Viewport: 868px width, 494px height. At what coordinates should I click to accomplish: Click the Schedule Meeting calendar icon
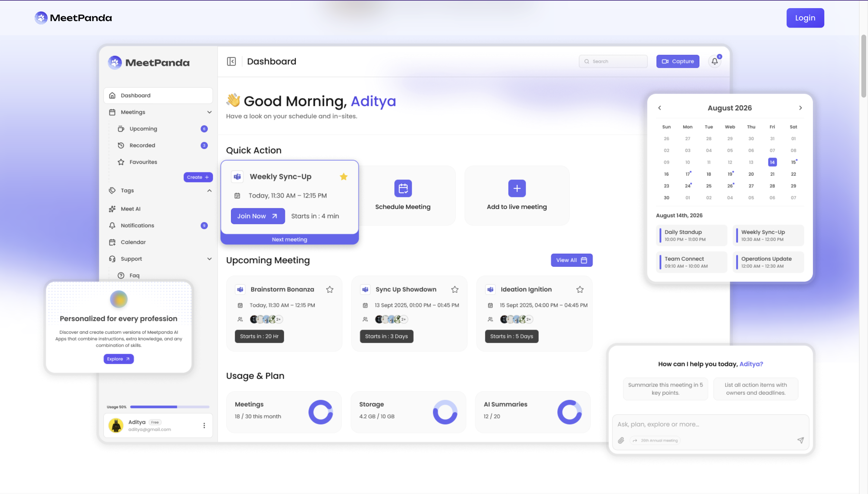click(403, 188)
